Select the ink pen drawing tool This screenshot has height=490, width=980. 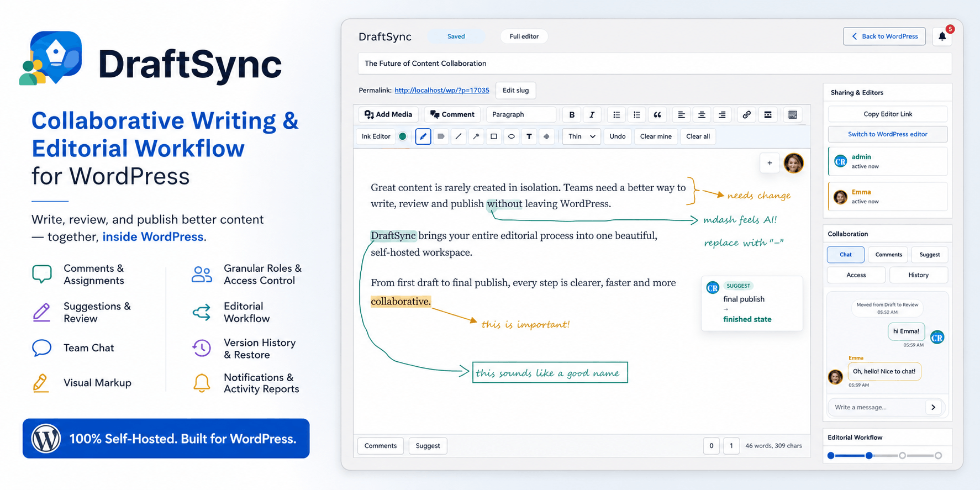click(423, 136)
